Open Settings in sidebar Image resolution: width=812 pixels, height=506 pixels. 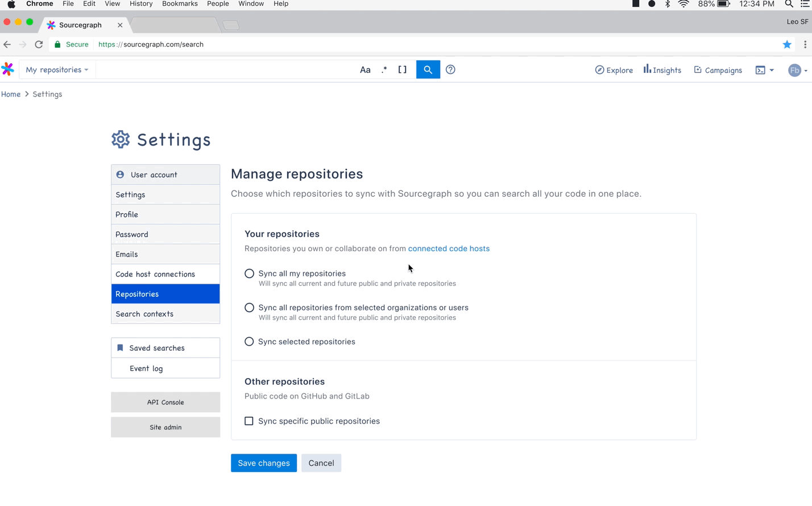pos(165,194)
